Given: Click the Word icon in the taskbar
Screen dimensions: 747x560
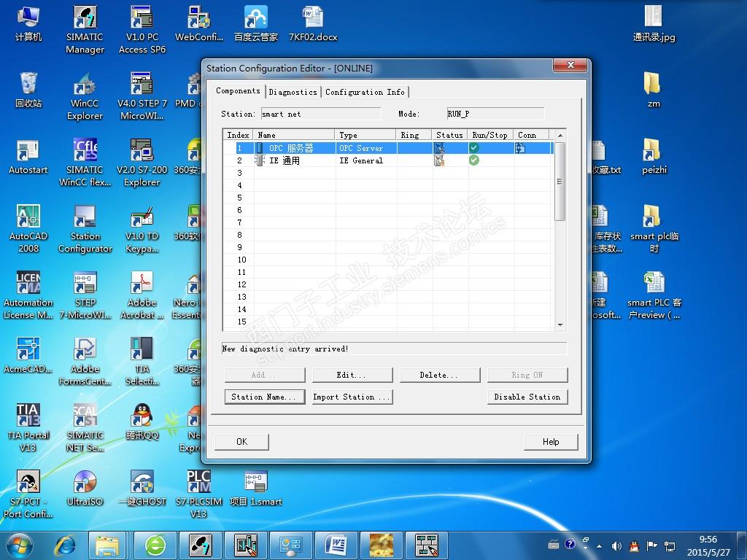Looking at the screenshot, I should pyautogui.click(x=336, y=545).
